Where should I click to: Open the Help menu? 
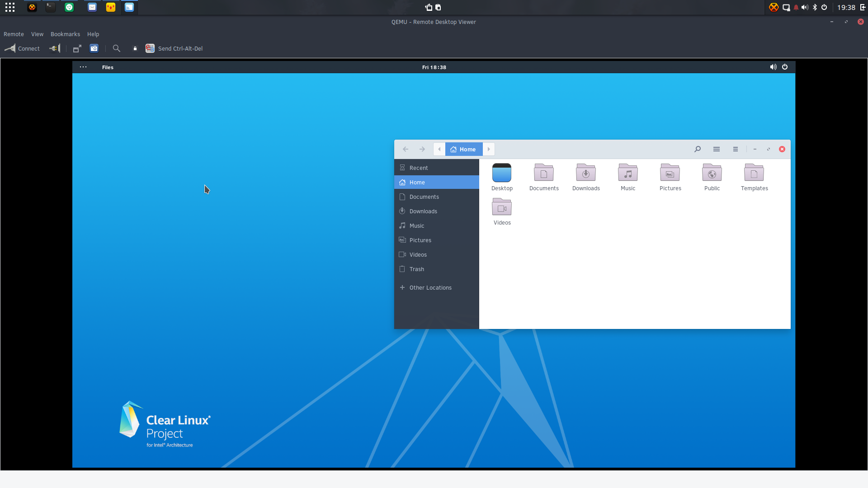tap(93, 34)
